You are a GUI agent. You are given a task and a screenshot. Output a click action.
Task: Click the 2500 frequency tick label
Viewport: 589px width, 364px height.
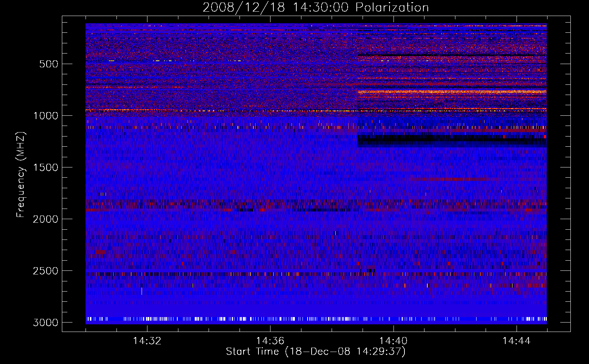coord(46,271)
